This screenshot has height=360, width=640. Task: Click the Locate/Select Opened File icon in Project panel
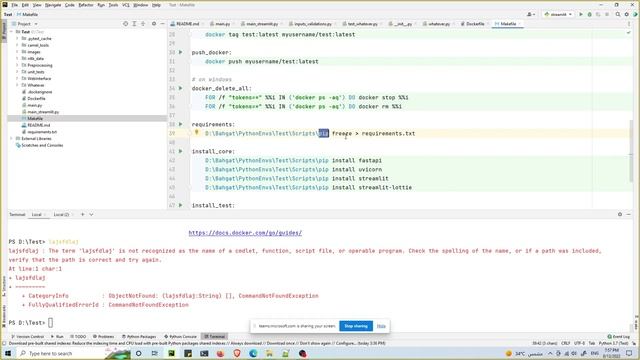tap(125, 24)
